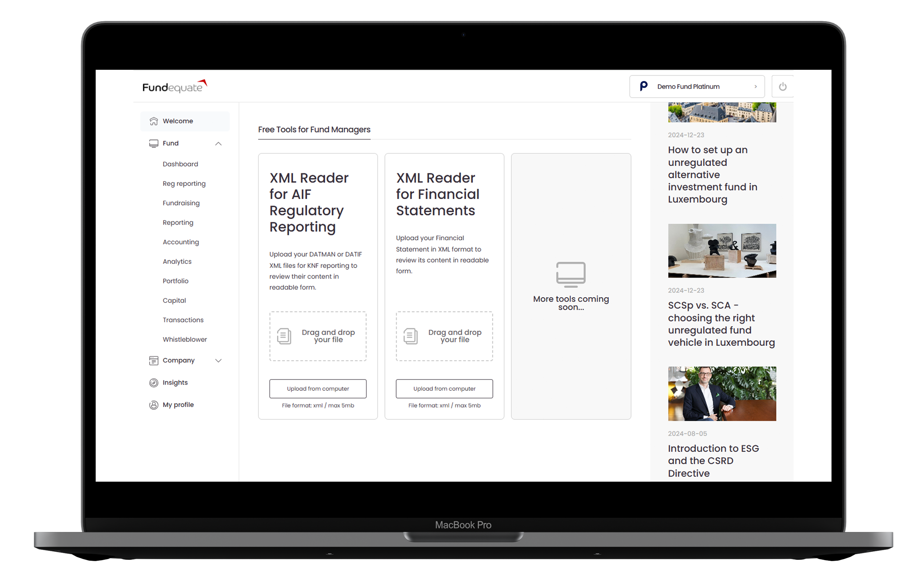924x585 pixels.
Task: Select the Reg reporting menu item
Action: [x=183, y=183]
